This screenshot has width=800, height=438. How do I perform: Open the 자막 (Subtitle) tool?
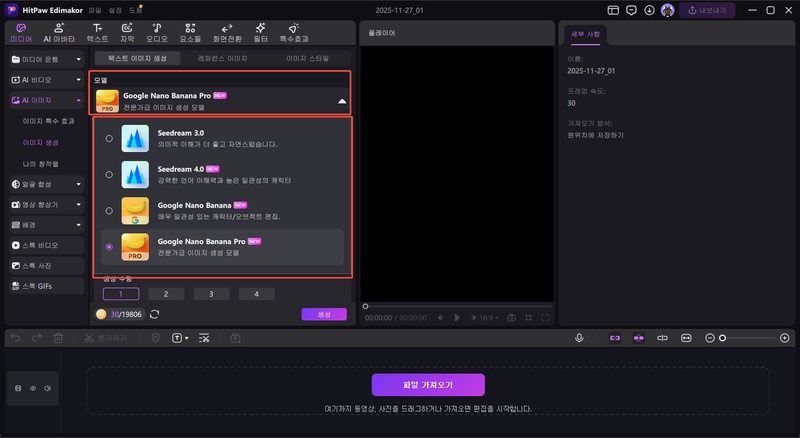pos(127,33)
